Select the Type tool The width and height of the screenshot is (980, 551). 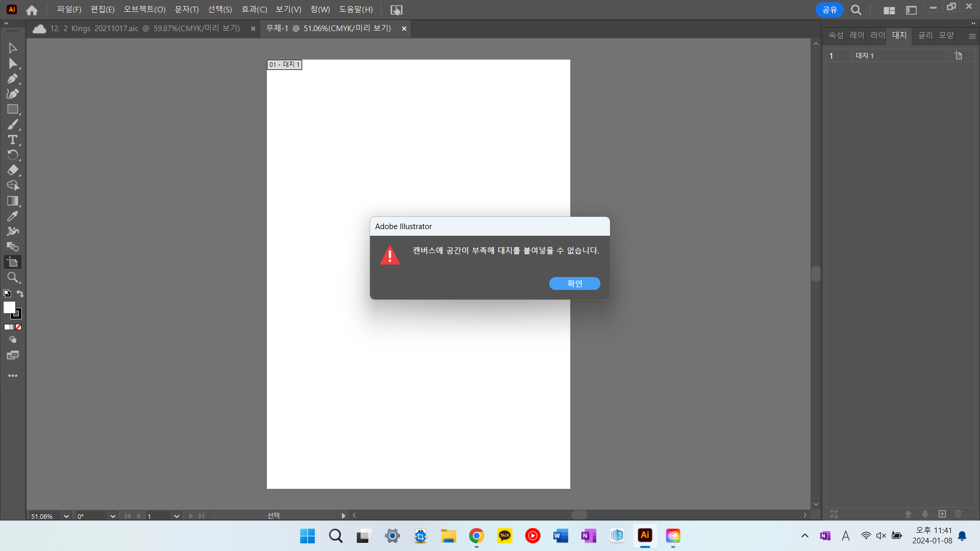(x=13, y=140)
